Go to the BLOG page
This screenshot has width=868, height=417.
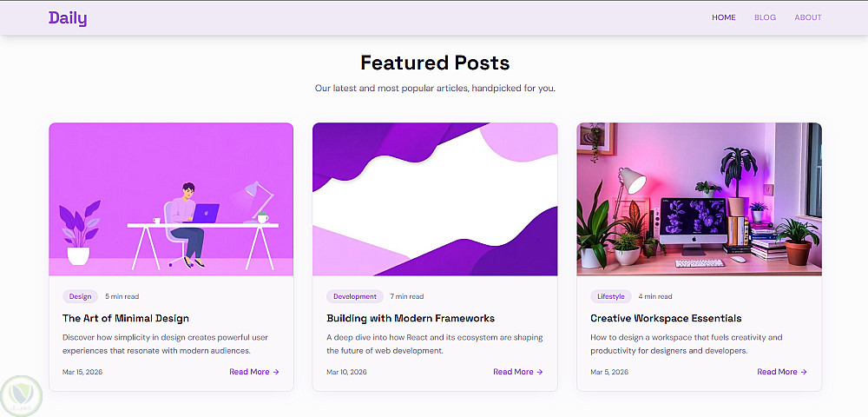coord(765,17)
